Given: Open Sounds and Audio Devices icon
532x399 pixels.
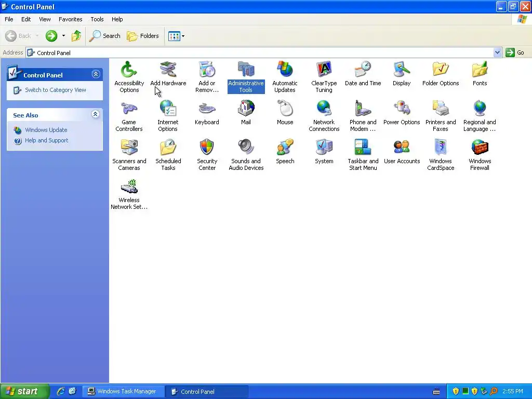Looking at the screenshot, I should click(246, 148).
